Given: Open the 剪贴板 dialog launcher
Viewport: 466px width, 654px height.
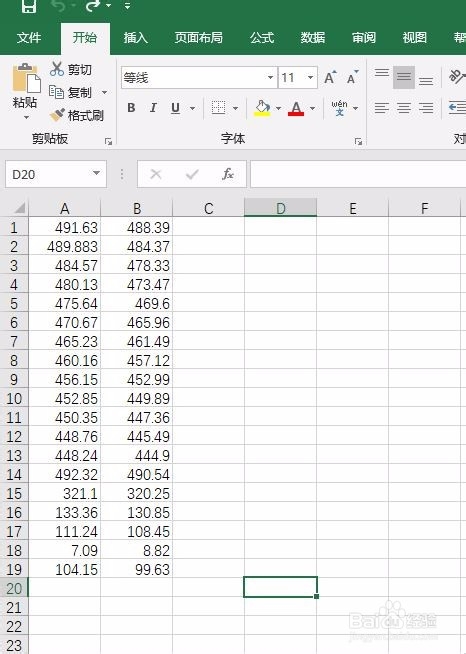Looking at the screenshot, I should tap(108, 142).
